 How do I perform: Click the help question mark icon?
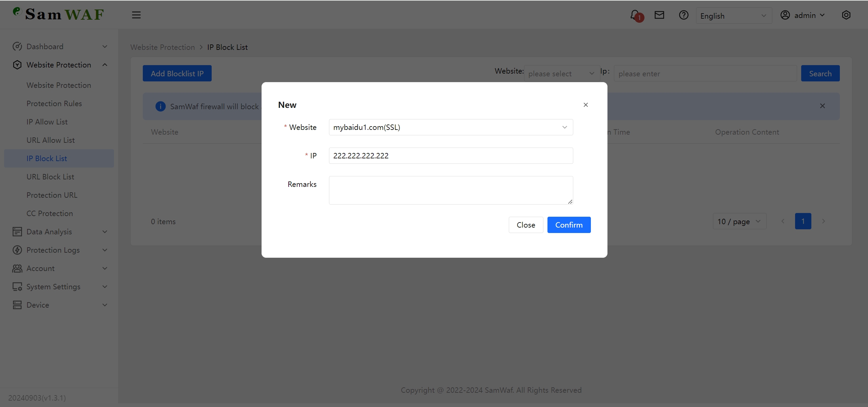(x=683, y=15)
